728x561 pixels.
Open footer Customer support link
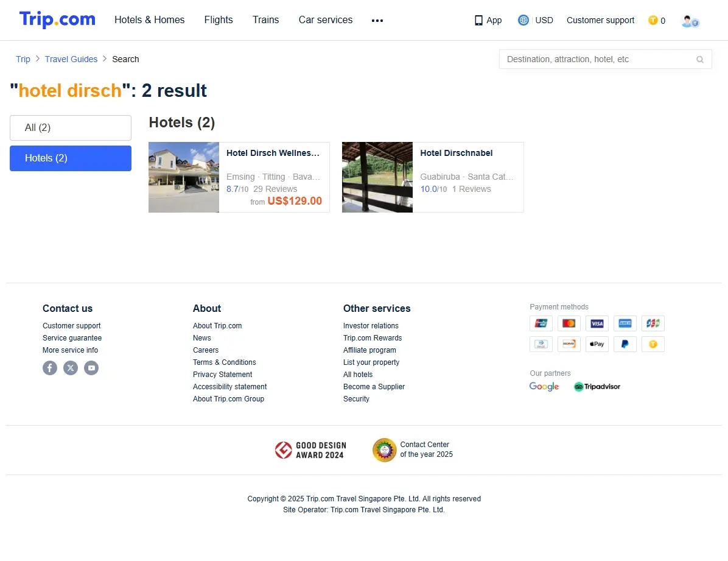point(71,326)
